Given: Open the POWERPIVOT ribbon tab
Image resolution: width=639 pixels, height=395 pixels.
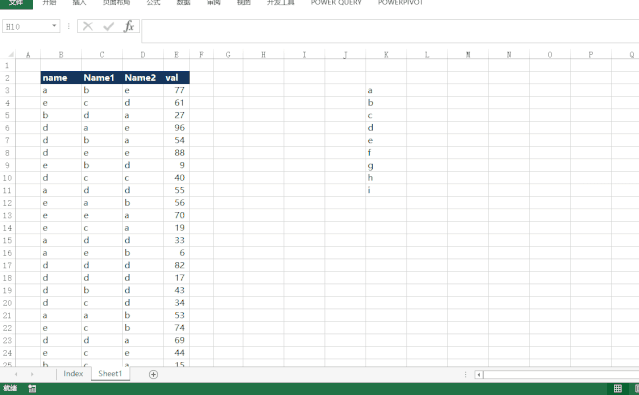Looking at the screenshot, I should click(401, 2).
